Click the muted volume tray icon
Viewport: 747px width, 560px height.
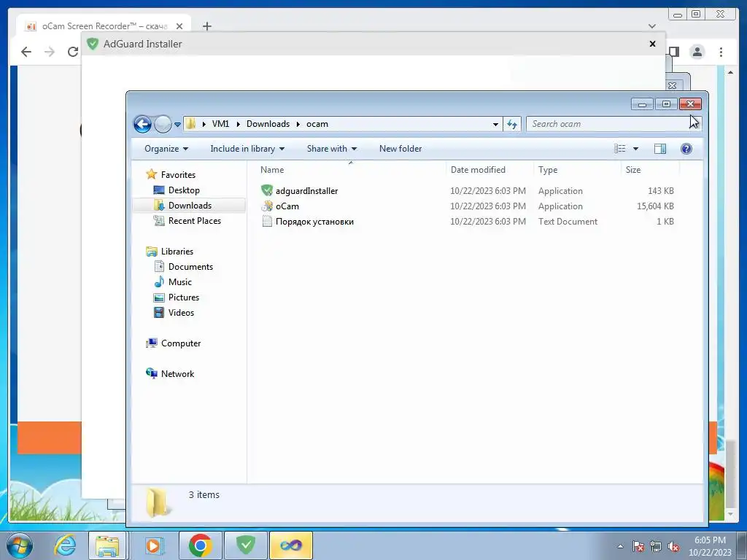[x=673, y=546]
